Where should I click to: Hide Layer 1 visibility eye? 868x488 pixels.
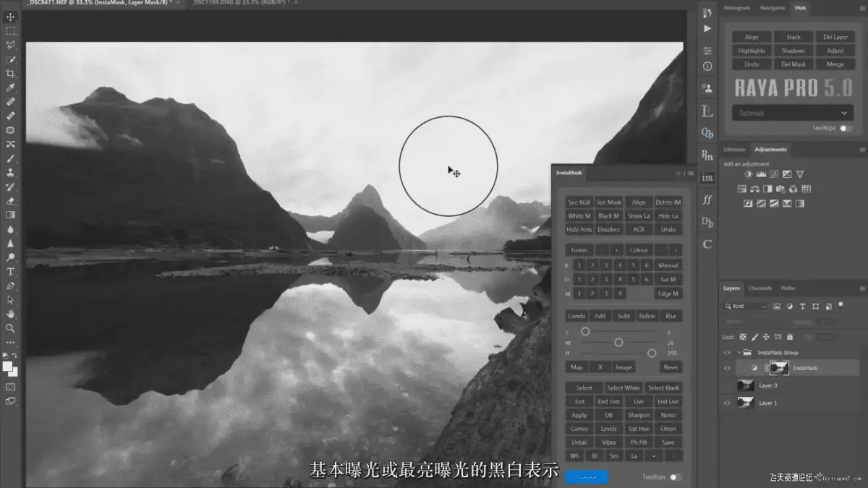[x=727, y=403]
